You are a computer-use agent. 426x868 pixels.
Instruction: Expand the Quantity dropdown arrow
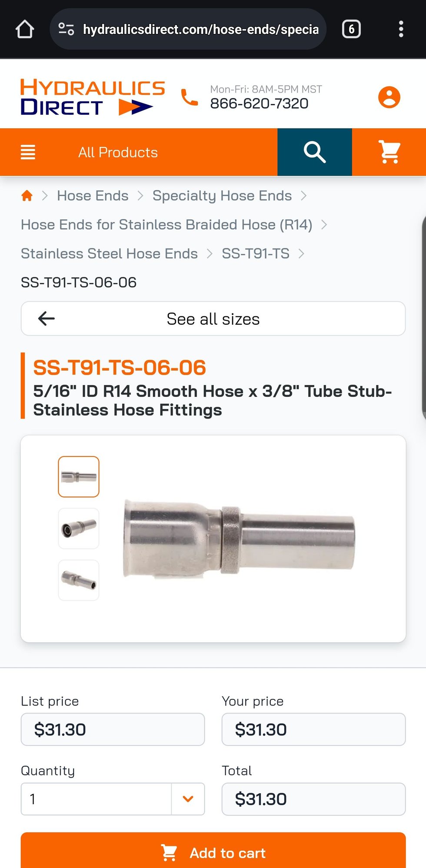[x=188, y=799]
